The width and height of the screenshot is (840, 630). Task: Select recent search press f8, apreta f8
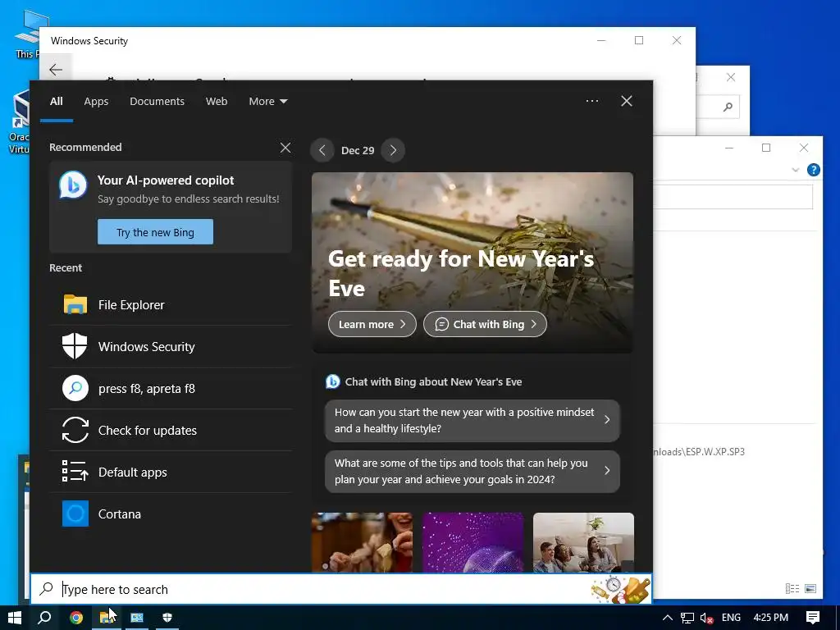tap(171, 388)
